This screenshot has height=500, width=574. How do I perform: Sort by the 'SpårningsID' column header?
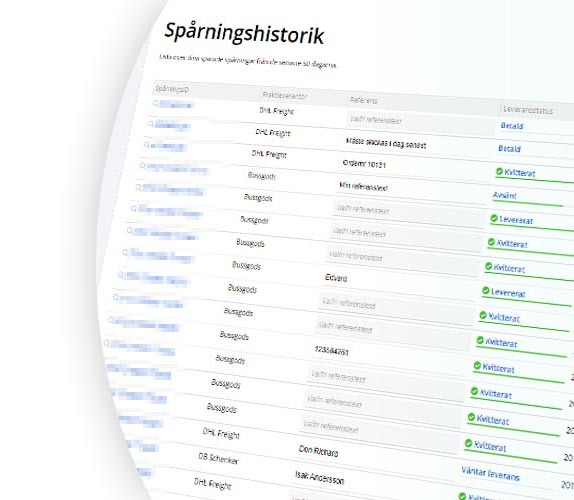coord(172,89)
